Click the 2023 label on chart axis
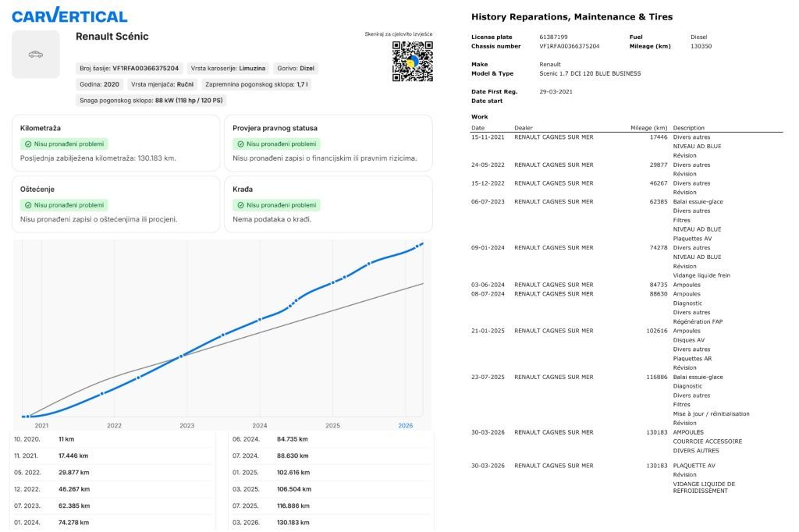Image resolution: width=799 pixels, height=532 pixels. [187, 425]
